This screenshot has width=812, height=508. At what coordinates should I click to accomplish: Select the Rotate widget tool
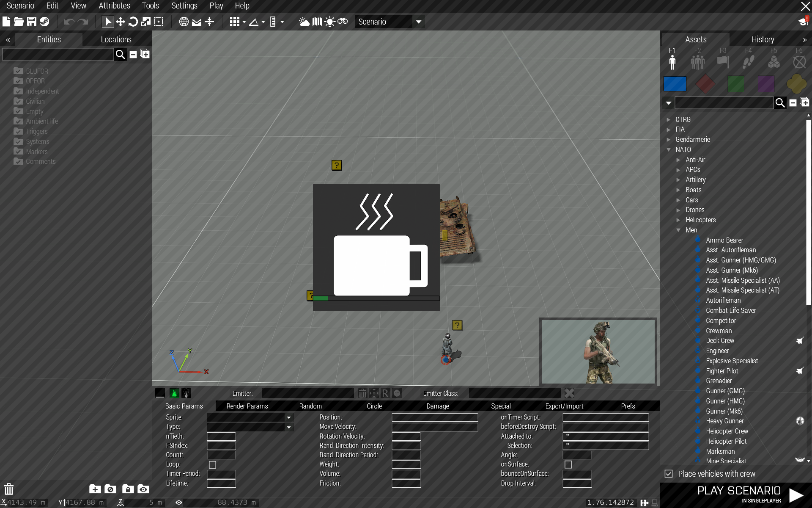pos(133,22)
